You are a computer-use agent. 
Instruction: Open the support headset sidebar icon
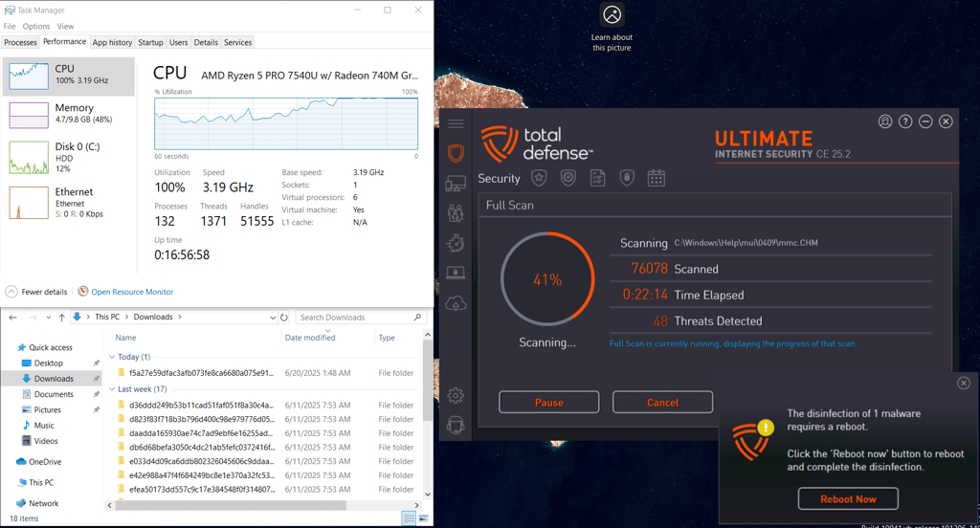point(456,426)
